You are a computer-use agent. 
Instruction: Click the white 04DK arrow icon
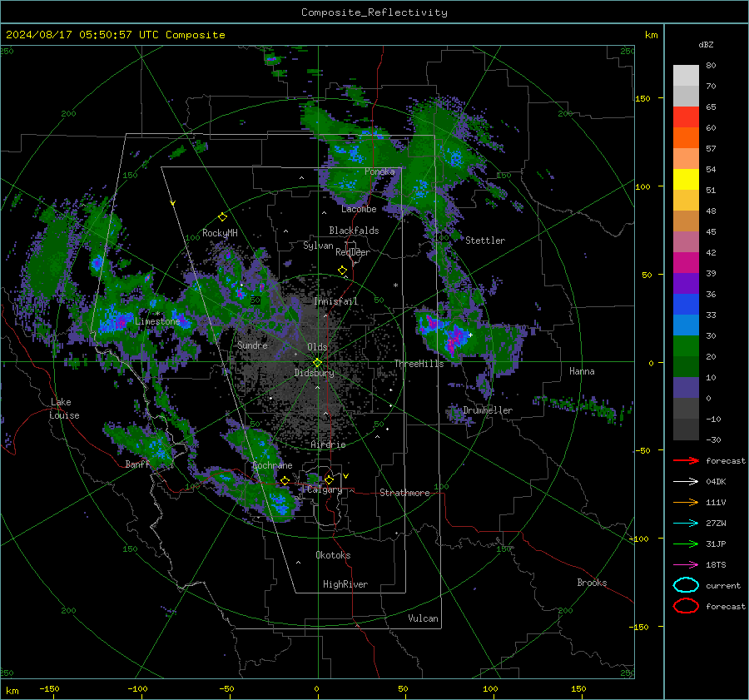click(x=686, y=481)
